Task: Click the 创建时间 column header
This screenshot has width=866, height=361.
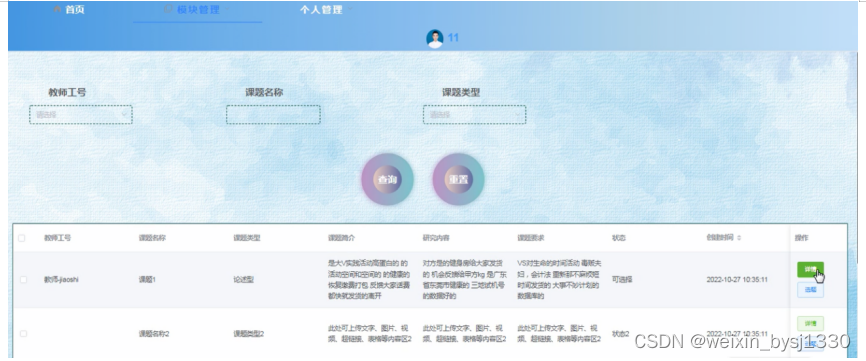Action: [x=720, y=238]
